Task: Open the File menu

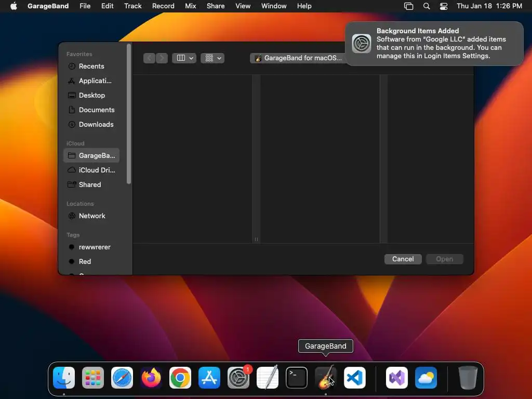Action: [85, 6]
